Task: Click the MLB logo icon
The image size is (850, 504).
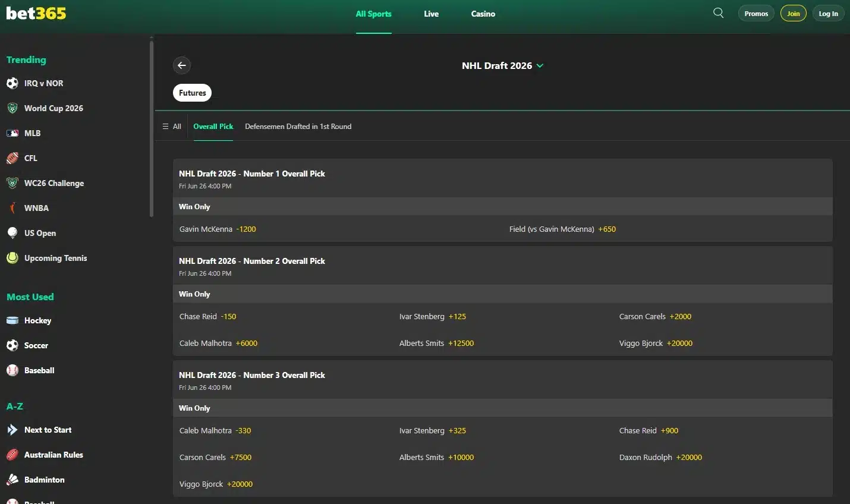Action: (12, 133)
